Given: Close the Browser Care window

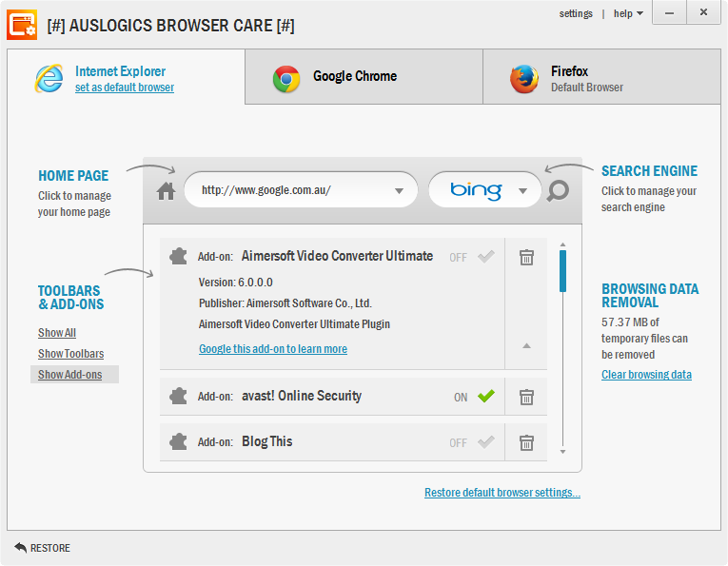Looking at the screenshot, I should click(x=703, y=12).
